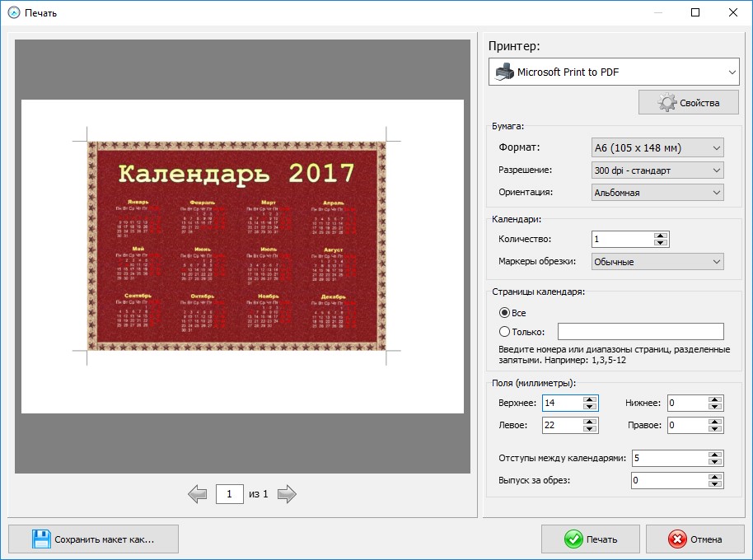The height and width of the screenshot is (560, 753).
Task: Increase the Выпуск за обрез value
Action: 715,476
